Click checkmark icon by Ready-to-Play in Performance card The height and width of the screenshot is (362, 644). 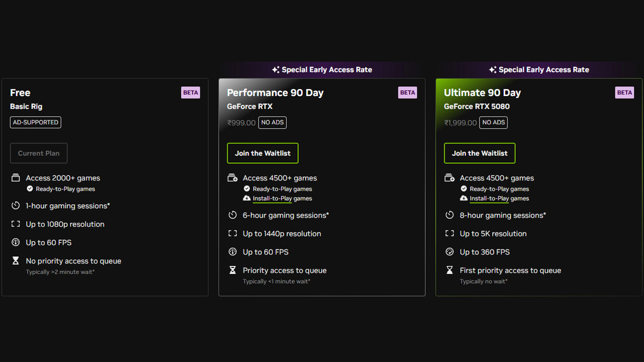pos(247,189)
